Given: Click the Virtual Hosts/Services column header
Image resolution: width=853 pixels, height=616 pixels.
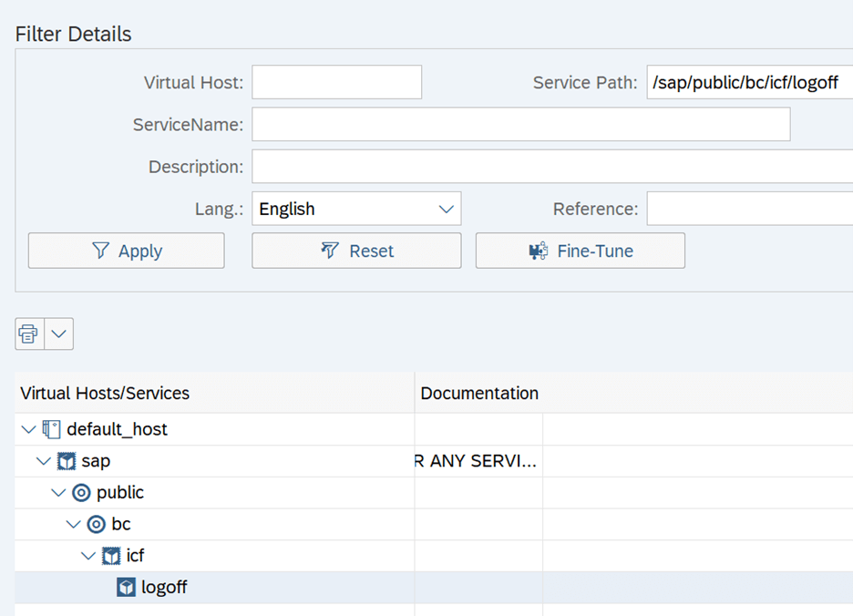Looking at the screenshot, I should pyautogui.click(x=214, y=393).
